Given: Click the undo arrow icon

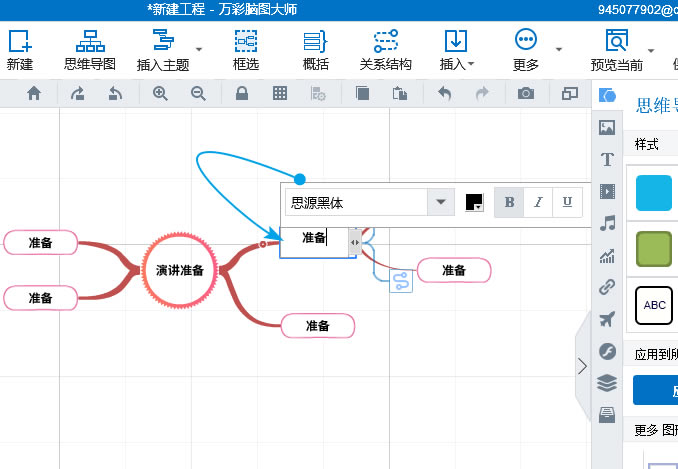Looking at the screenshot, I should pyautogui.click(x=445, y=93).
